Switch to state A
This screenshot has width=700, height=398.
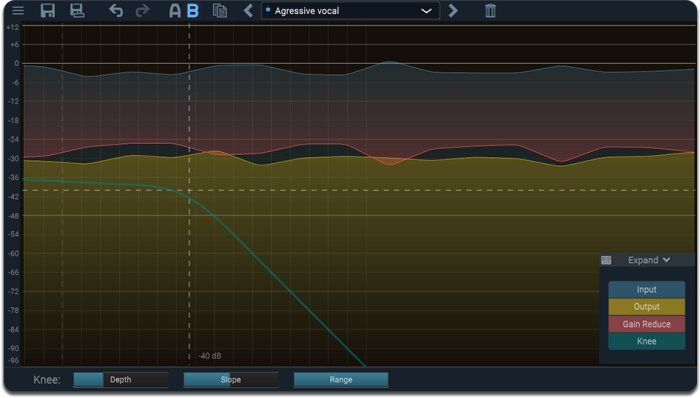pos(175,11)
